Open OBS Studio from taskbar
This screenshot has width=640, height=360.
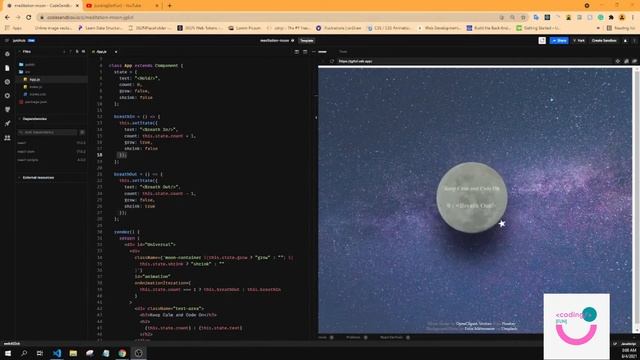pos(138,353)
